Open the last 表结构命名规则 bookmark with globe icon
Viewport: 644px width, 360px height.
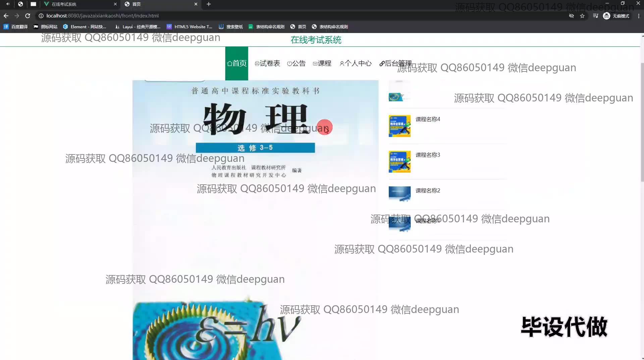point(330,27)
